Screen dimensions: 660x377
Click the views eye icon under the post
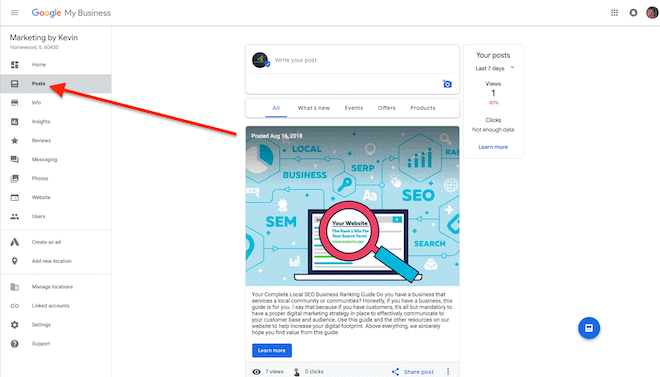(x=256, y=372)
